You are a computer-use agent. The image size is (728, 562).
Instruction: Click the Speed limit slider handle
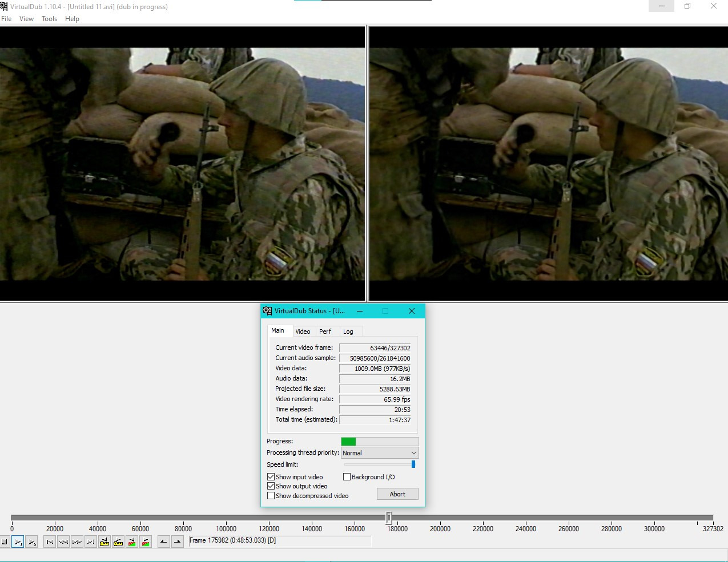tap(413, 464)
